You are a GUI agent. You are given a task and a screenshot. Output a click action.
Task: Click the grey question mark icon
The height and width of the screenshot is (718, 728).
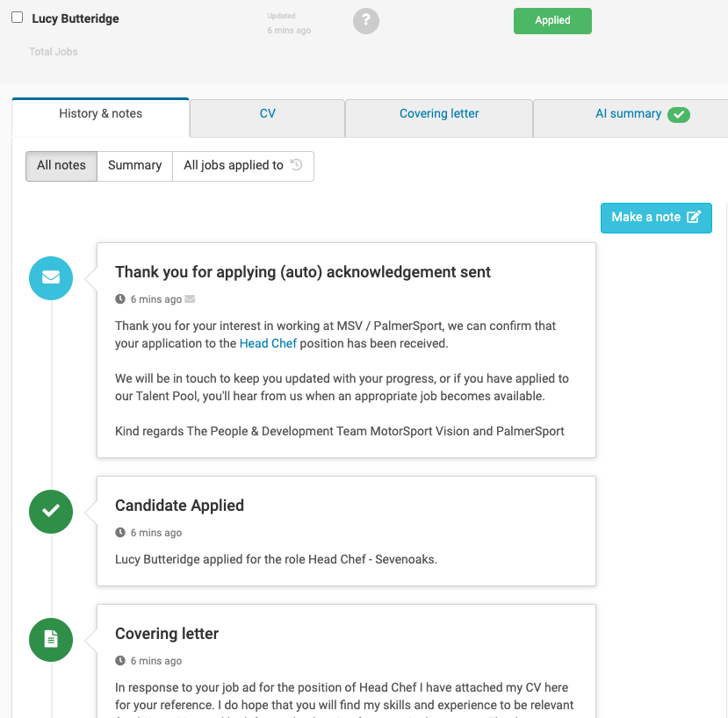(x=366, y=20)
